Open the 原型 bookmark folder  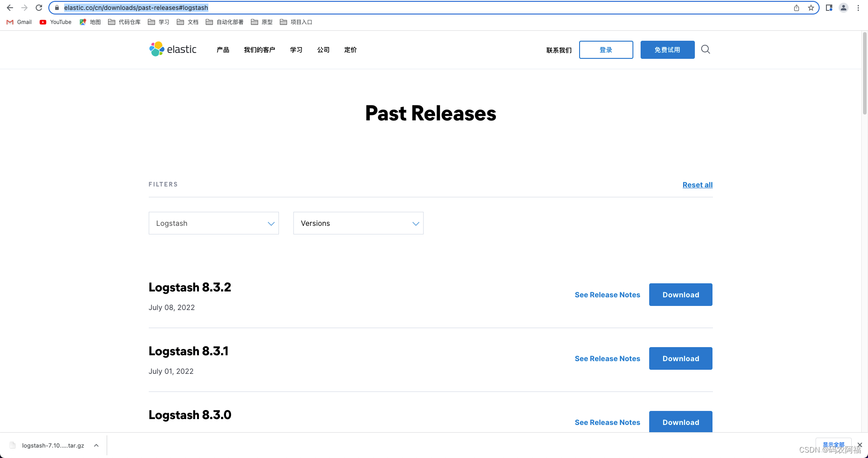pos(262,22)
